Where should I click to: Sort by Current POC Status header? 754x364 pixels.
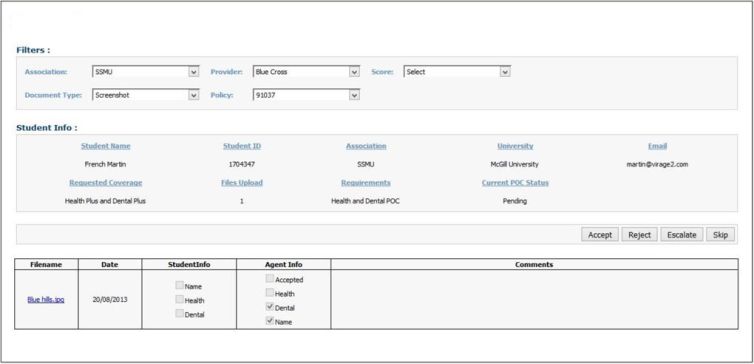click(515, 183)
